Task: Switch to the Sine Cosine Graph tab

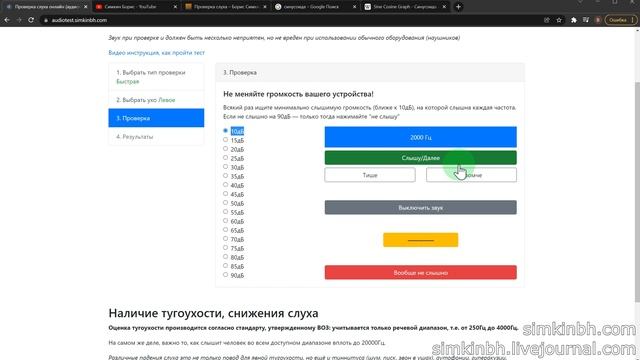Action: tap(405, 7)
